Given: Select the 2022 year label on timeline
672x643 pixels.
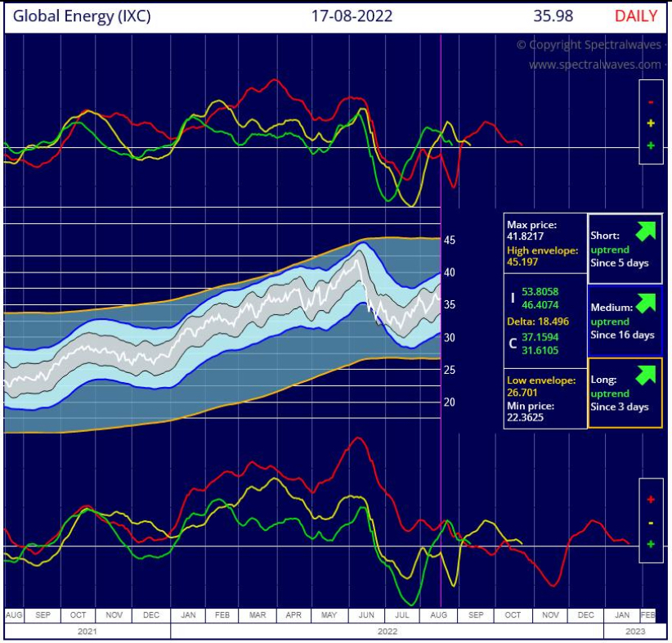Looking at the screenshot, I should (x=387, y=631).
